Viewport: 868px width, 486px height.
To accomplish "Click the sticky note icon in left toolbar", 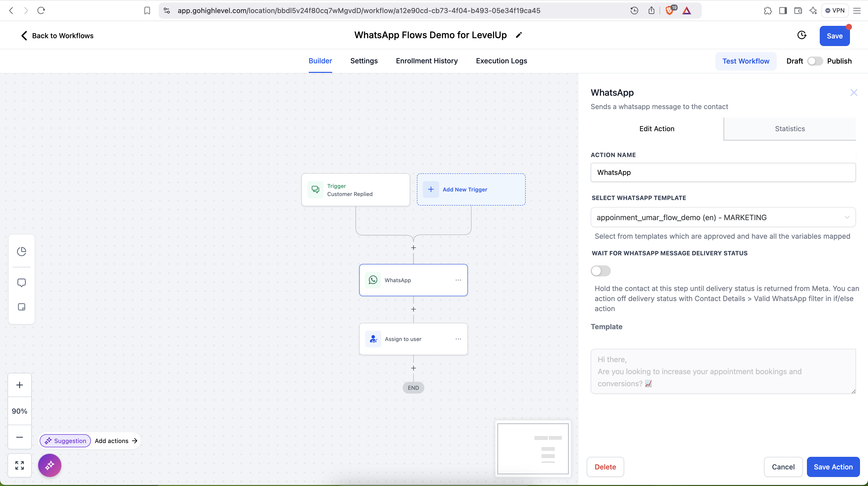I will pos(22,307).
